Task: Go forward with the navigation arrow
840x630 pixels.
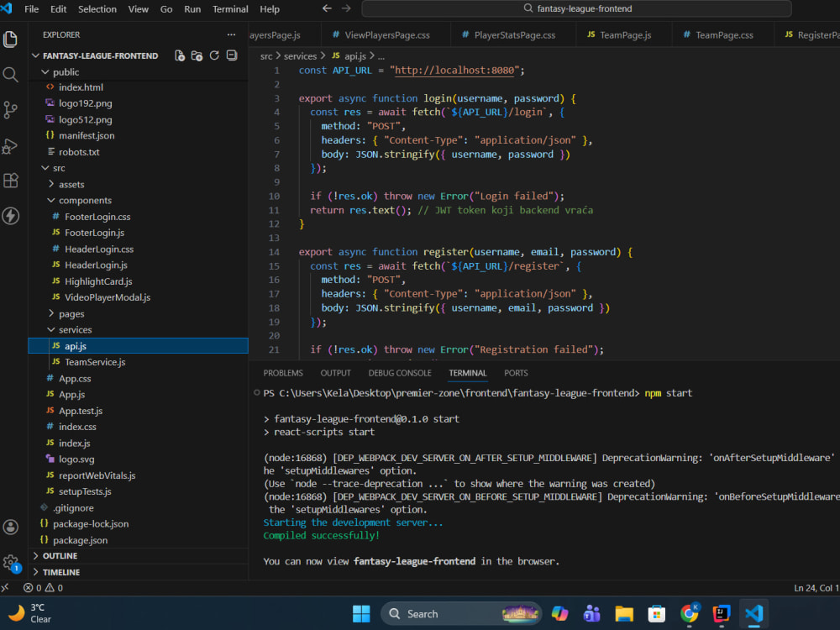Action: click(x=346, y=8)
